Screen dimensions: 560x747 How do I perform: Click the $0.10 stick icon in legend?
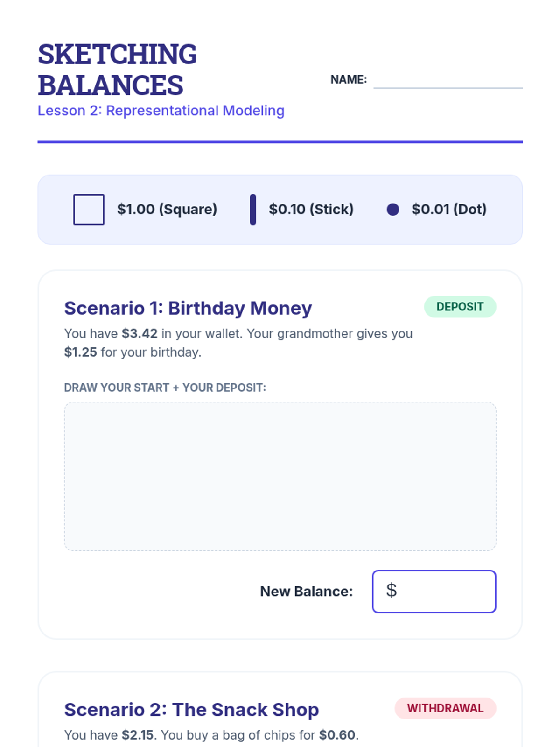[x=253, y=210]
